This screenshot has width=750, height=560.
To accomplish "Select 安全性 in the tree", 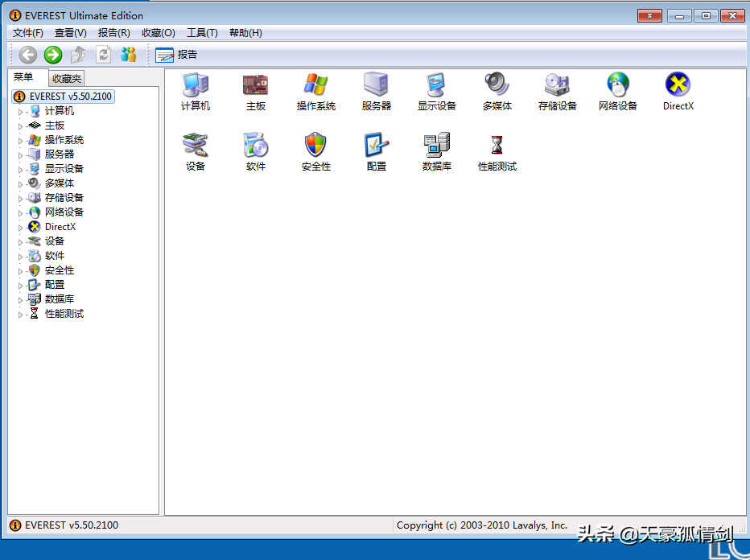I will [x=60, y=270].
